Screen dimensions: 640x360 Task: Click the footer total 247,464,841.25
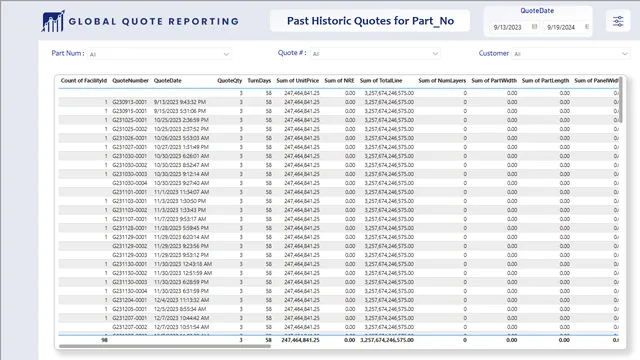300,340
